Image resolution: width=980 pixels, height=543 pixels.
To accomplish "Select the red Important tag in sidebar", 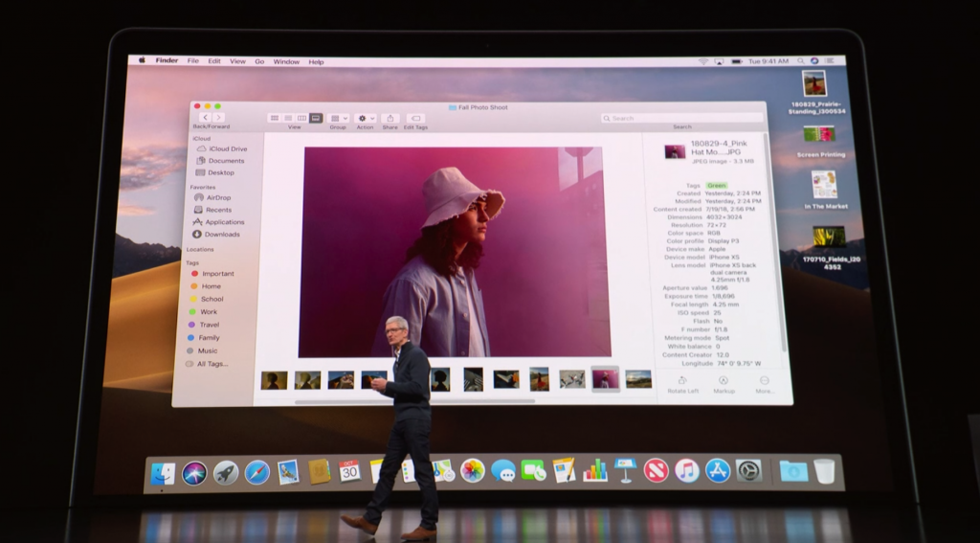I will (x=217, y=274).
